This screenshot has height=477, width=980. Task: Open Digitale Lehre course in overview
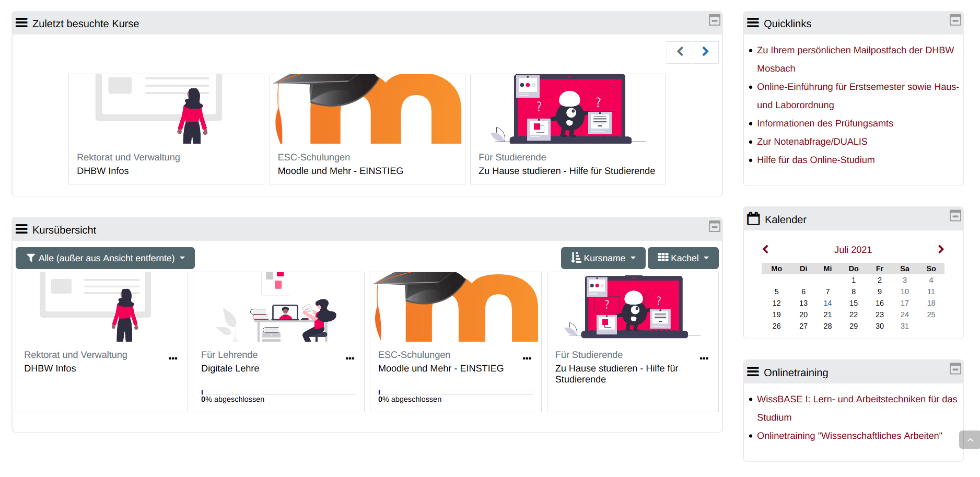pos(230,368)
